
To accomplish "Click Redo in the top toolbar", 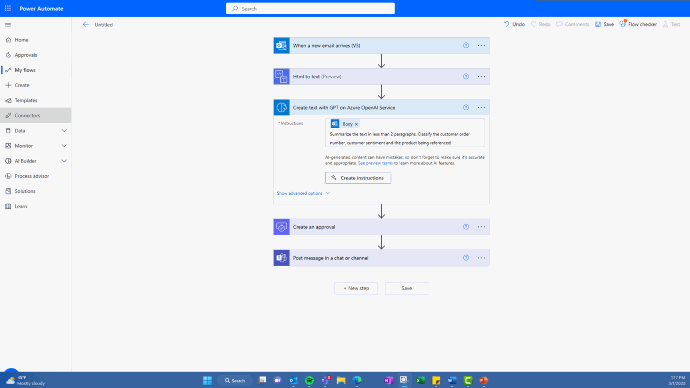I will tap(540, 24).
